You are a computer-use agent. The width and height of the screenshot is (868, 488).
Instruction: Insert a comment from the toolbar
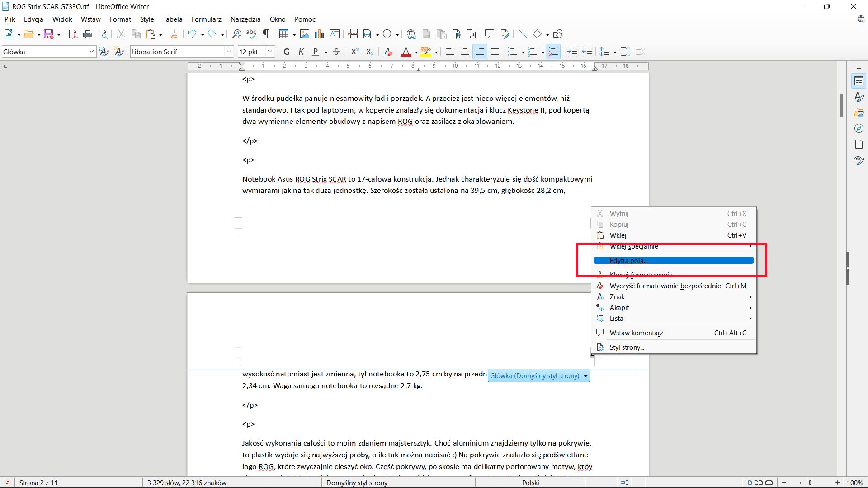pyautogui.click(x=489, y=34)
